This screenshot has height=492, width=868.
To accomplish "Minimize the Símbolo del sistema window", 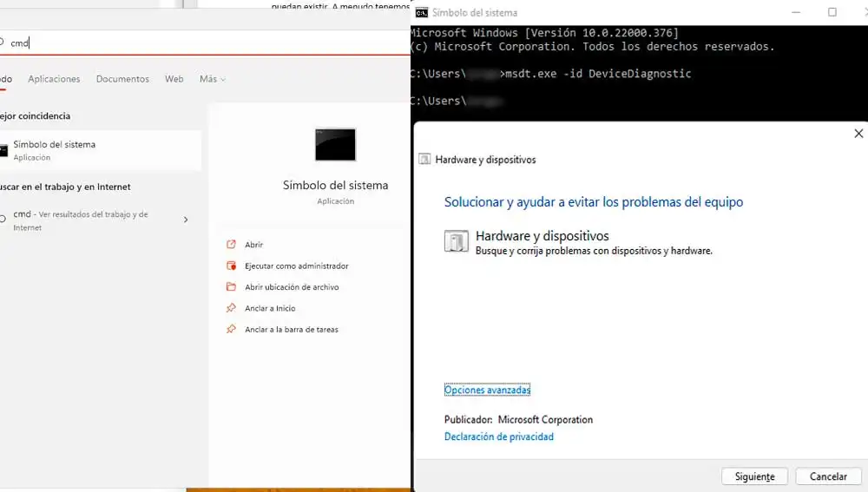I will pyautogui.click(x=796, y=12).
